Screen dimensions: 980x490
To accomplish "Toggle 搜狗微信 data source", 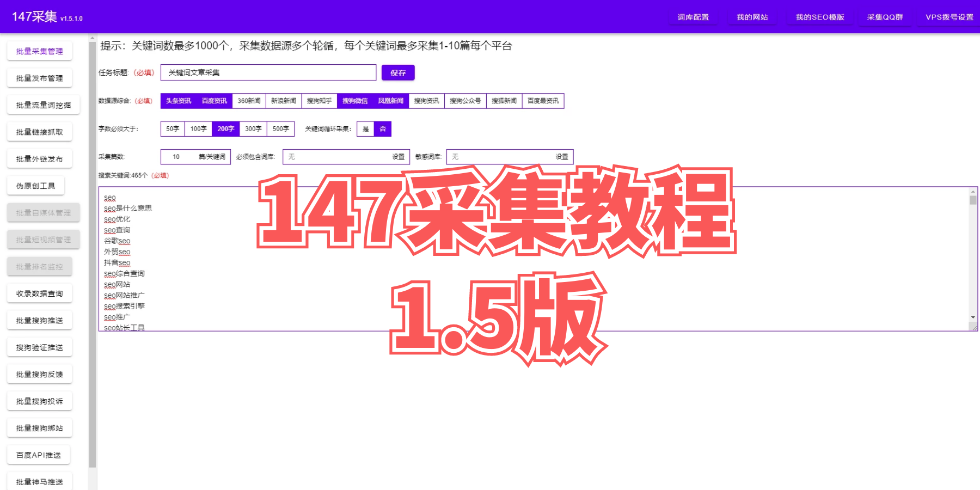I will pos(355,101).
